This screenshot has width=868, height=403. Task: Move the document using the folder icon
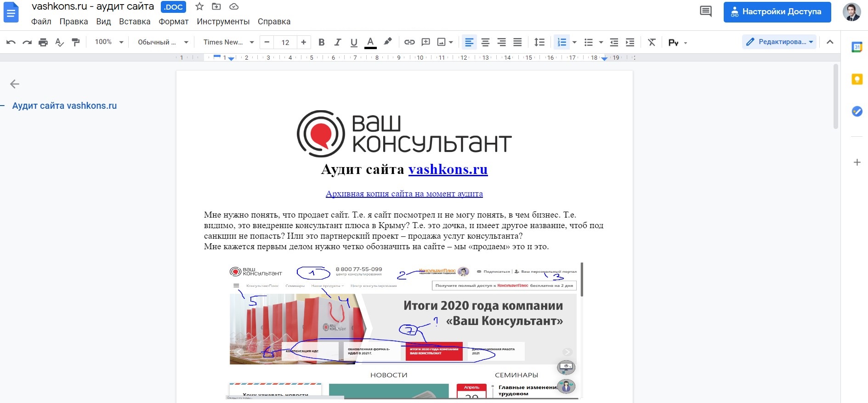tap(216, 6)
